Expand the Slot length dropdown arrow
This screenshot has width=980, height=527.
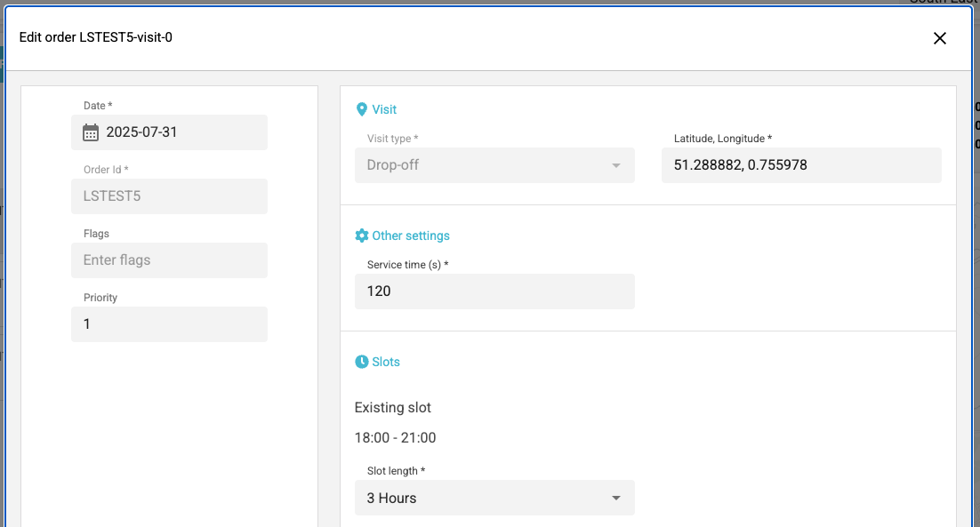[616, 498]
